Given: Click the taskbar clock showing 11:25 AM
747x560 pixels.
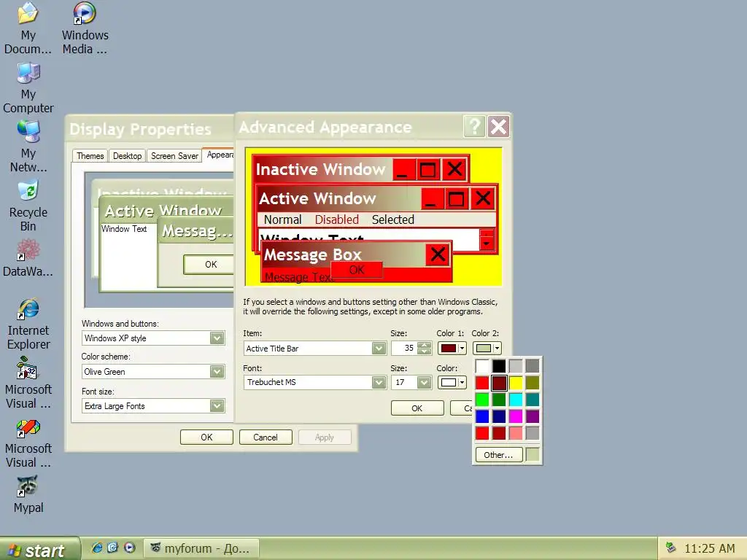Looking at the screenshot, I should (x=709, y=548).
